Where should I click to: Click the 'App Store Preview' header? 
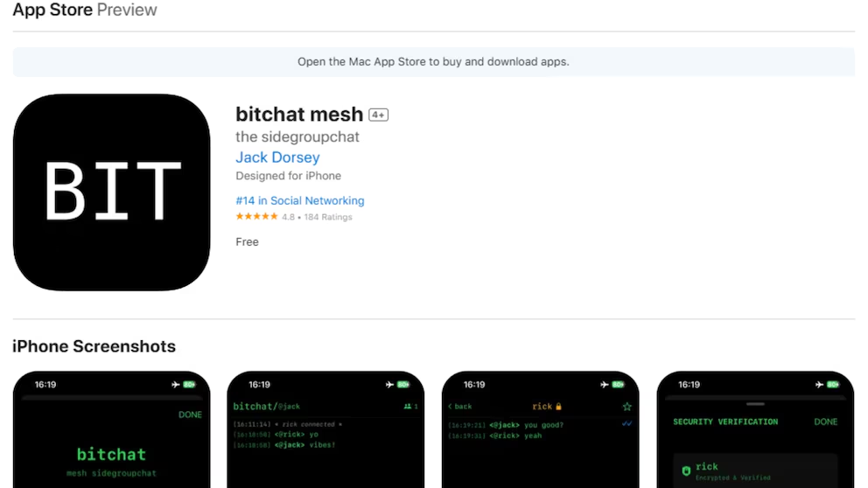tap(85, 10)
